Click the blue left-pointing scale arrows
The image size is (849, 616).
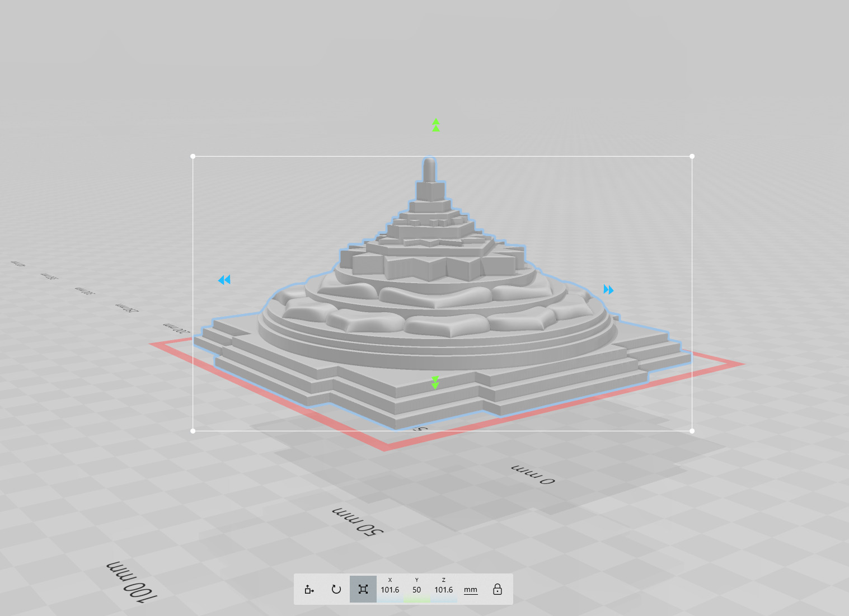tap(224, 280)
